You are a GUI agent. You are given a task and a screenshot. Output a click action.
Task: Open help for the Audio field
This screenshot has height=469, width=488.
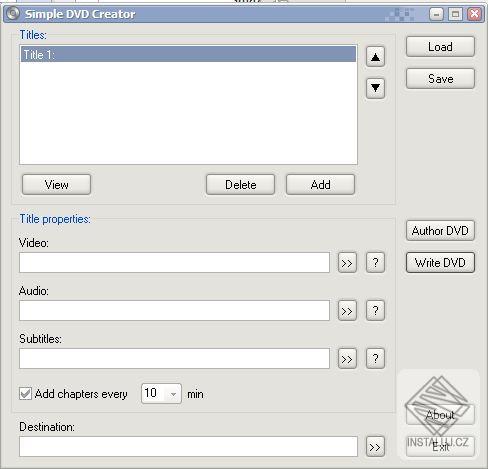[x=375, y=311]
